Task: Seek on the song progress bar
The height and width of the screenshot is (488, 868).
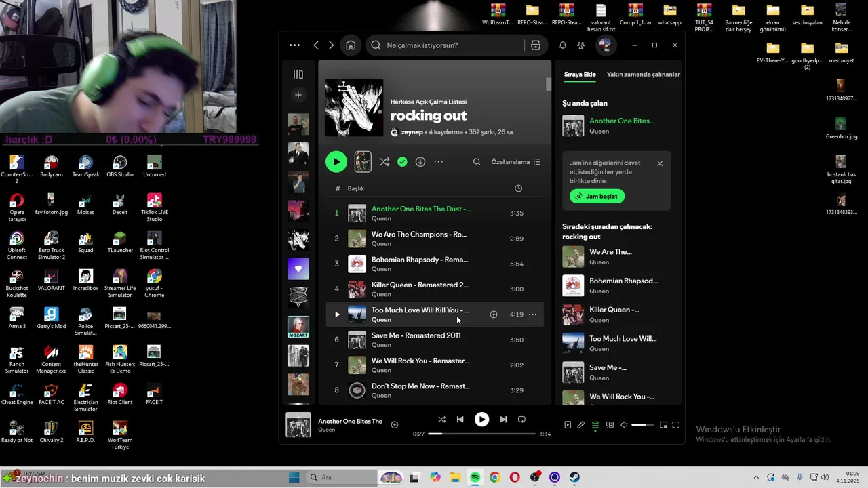Action: click(x=481, y=434)
